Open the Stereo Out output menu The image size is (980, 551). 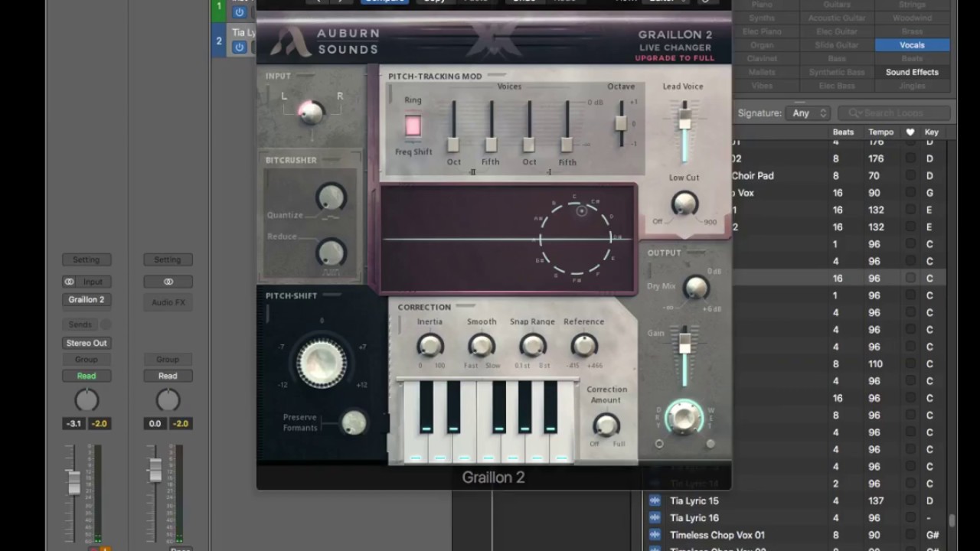click(x=87, y=343)
